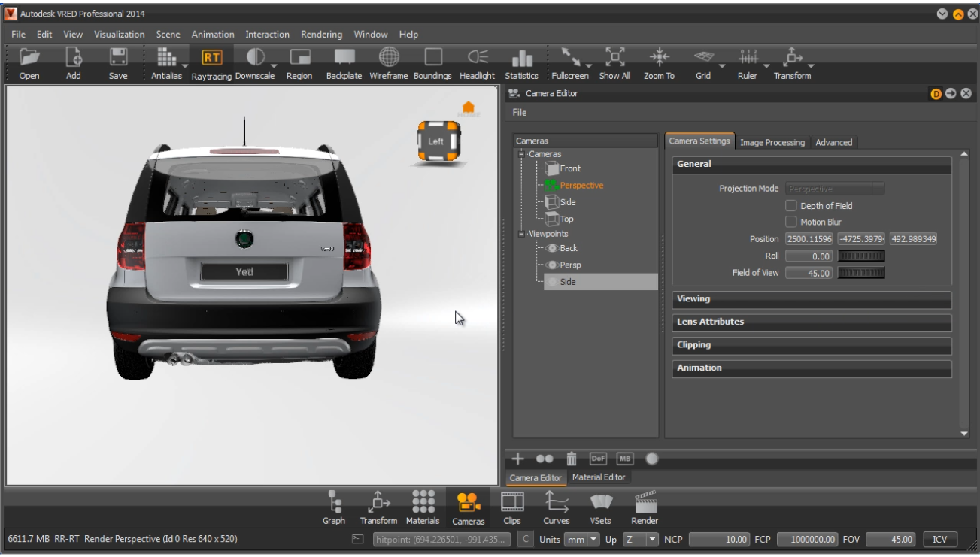Screen dimensions: 980x557
Task: Click the Open file toolbar icon
Action: pyautogui.click(x=29, y=58)
